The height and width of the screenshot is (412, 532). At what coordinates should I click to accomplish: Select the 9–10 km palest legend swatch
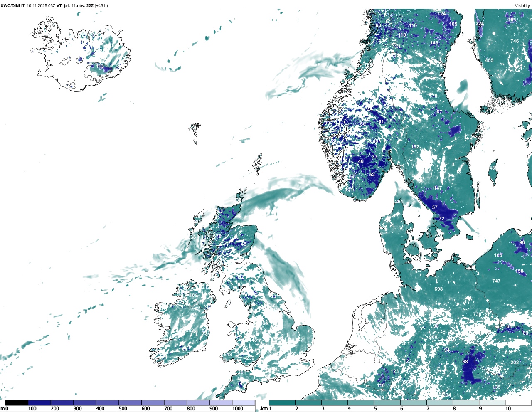pyautogui.click(x=492, y=402)
